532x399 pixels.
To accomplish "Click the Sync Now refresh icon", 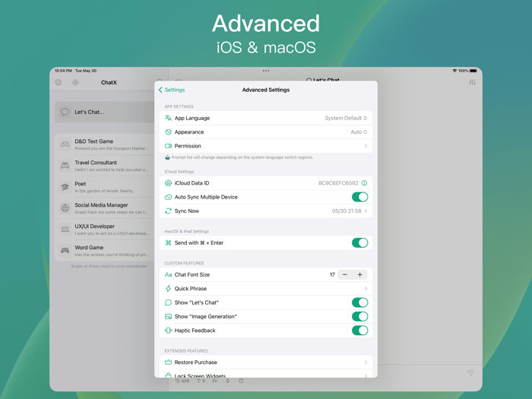I will click(x=168, y=211).
